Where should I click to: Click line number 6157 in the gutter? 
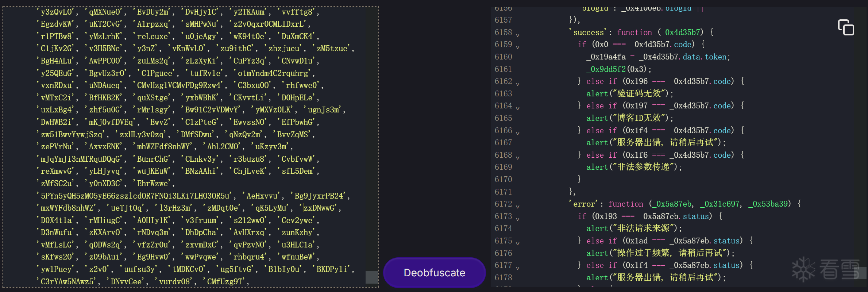pyautogui.click(x=503, y=20)
